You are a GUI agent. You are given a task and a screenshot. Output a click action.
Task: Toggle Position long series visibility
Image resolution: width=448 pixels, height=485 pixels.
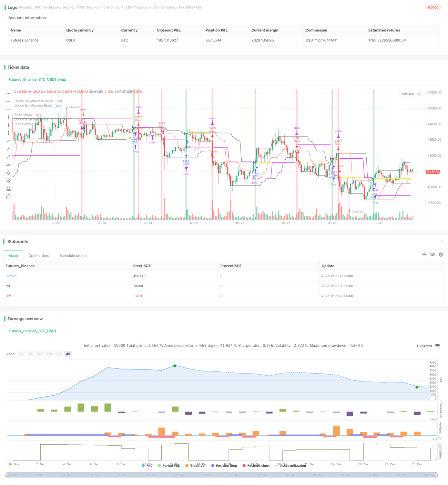pyautogui.click(x=224, y=466)
